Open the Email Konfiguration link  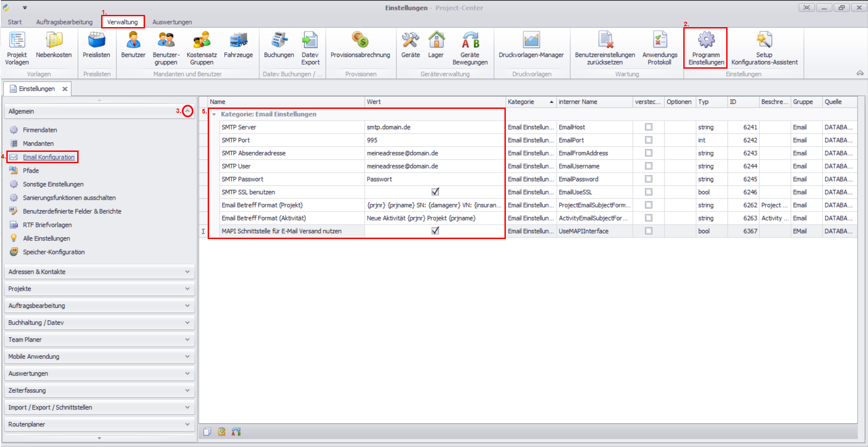(49, 157)
